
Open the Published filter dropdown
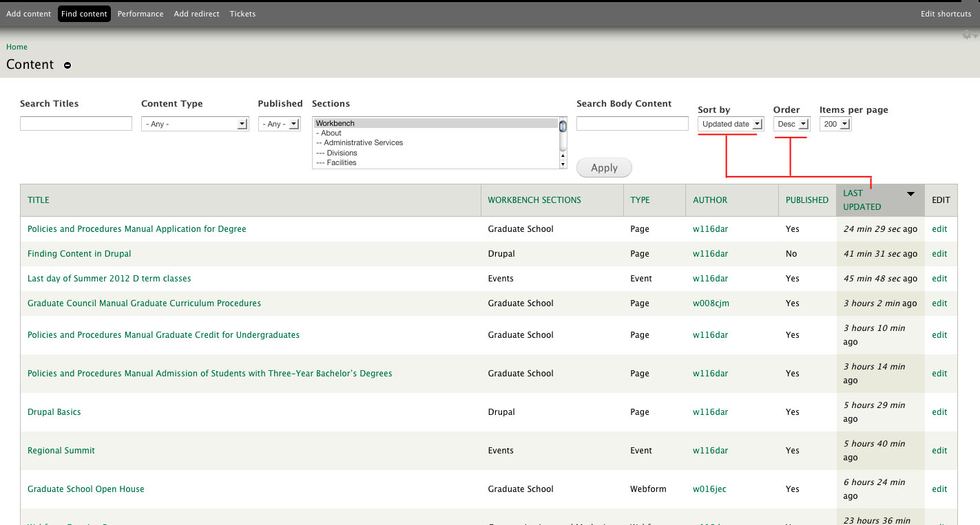[x=279, y=124]
